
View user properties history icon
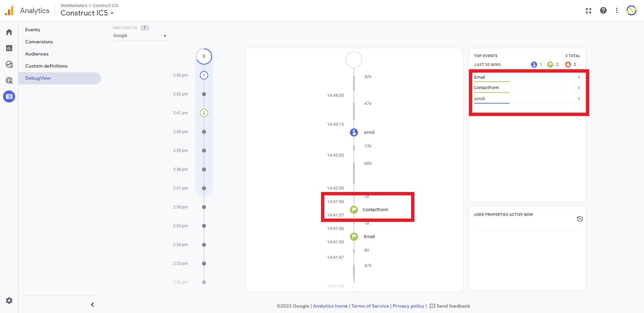[x=579, y=219]
